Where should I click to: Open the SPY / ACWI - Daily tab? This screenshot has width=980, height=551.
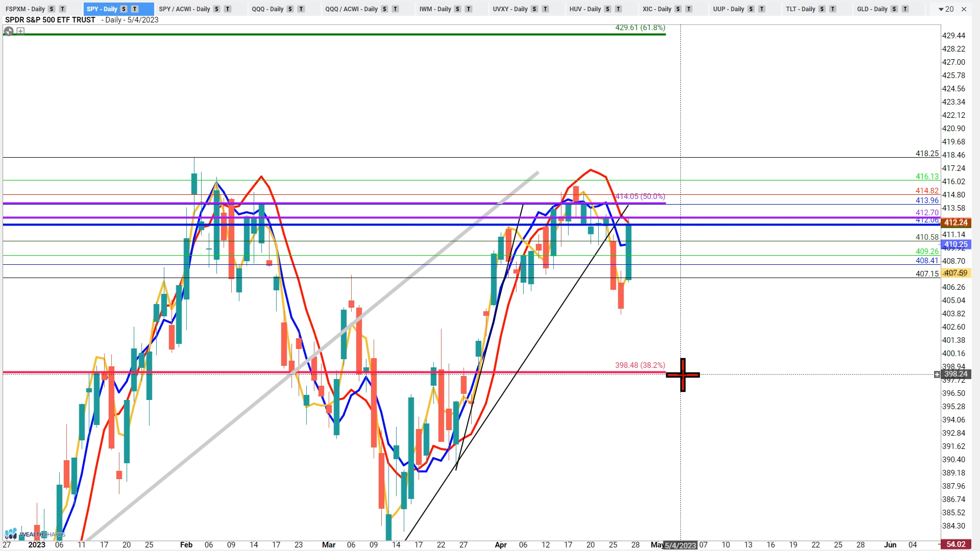click(x=184, y=9)
